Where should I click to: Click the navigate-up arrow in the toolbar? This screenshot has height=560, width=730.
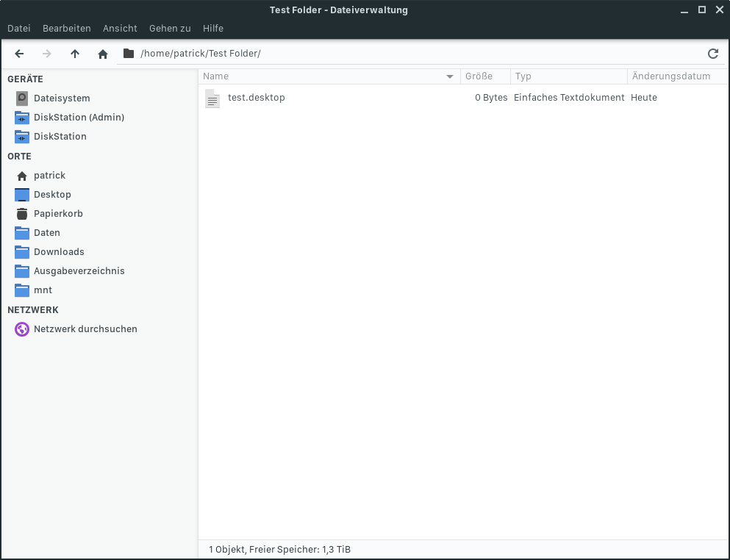[74, 53]
